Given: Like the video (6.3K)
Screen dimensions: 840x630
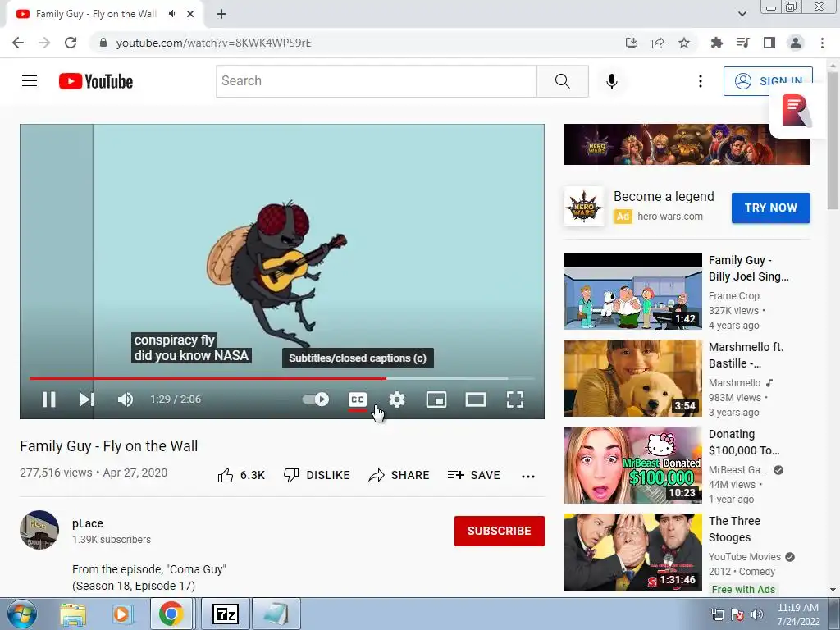Looking at the screenshot, I should pyautogui.click(x=241, y=475).
